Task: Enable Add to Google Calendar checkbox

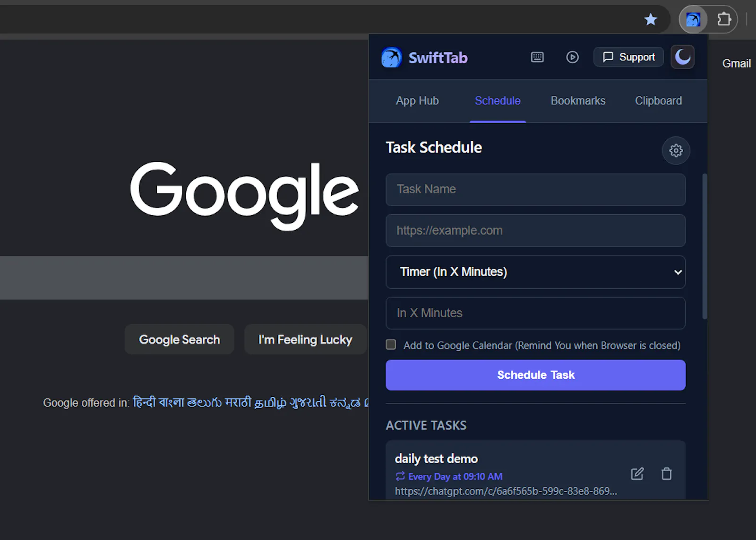Action: point(391,345)
